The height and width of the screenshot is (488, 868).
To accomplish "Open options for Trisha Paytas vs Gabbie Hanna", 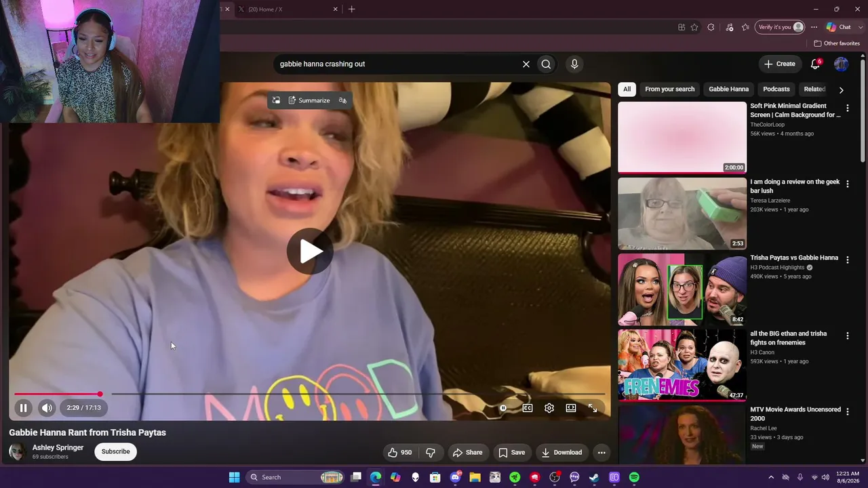I will (x=847, y=260).
